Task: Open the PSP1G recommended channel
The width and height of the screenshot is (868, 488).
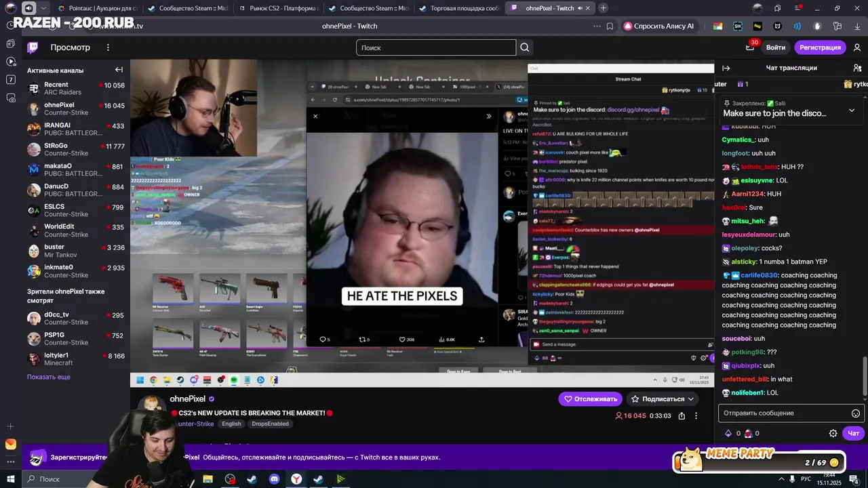Action: coord(76,339)
